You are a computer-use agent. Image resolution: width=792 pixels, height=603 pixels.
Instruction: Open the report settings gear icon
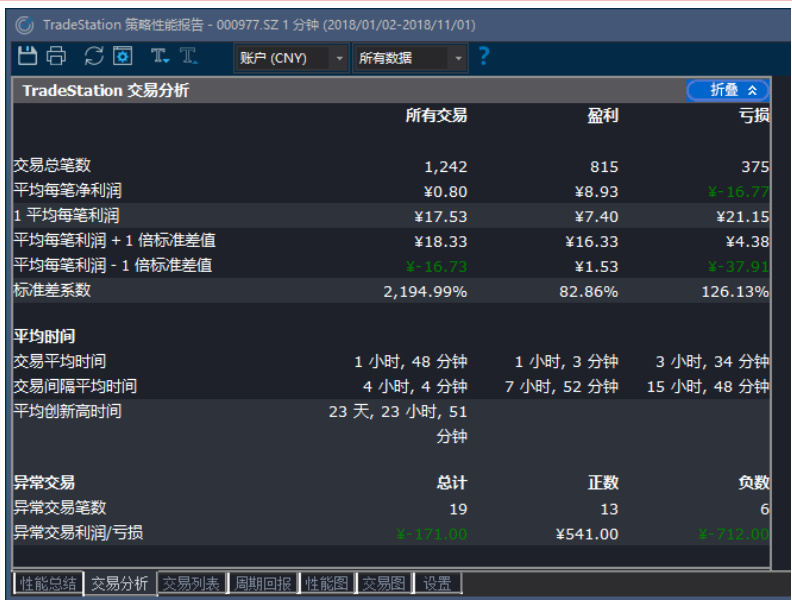122,57
